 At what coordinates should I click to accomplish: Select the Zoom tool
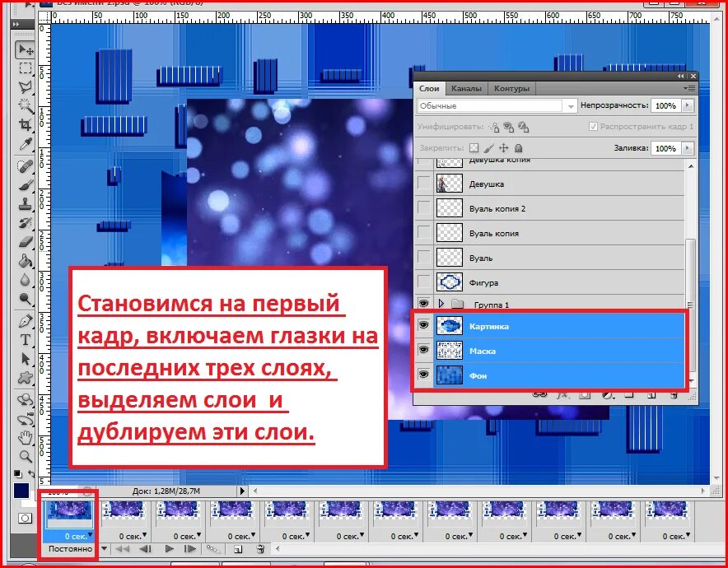point(25,456)
